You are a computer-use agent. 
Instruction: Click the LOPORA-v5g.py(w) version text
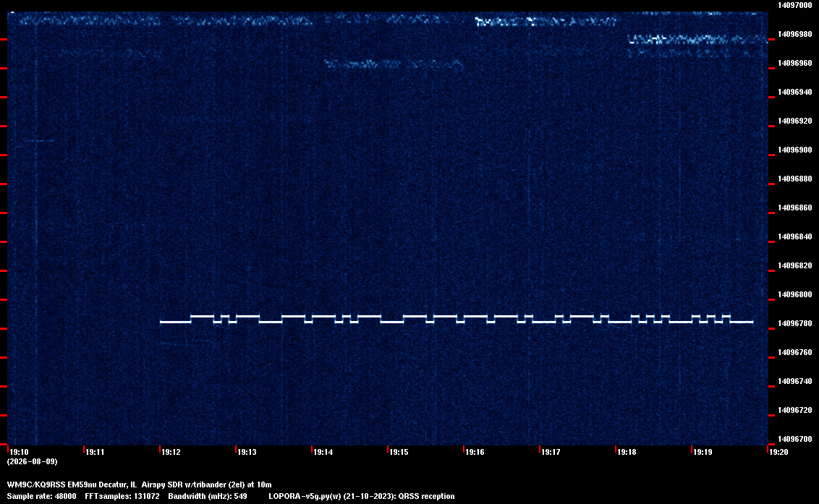click(x=362, y=496)
